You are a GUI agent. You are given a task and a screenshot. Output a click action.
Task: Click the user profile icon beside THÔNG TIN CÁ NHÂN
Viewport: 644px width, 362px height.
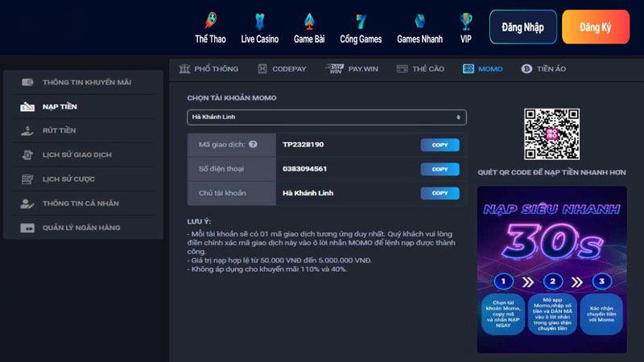click(27, 204)
